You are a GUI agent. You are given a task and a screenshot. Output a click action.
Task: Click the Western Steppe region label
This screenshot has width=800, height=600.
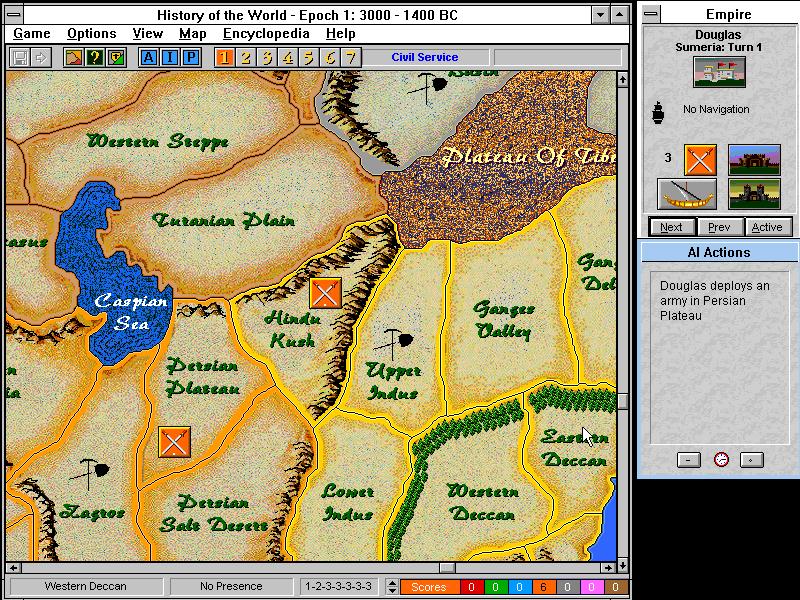tap(158, 141)
